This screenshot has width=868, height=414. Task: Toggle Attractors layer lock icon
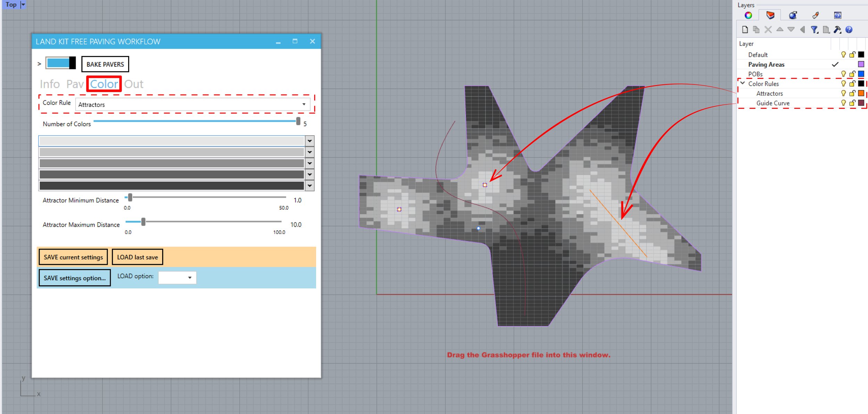tap(852, 93)
